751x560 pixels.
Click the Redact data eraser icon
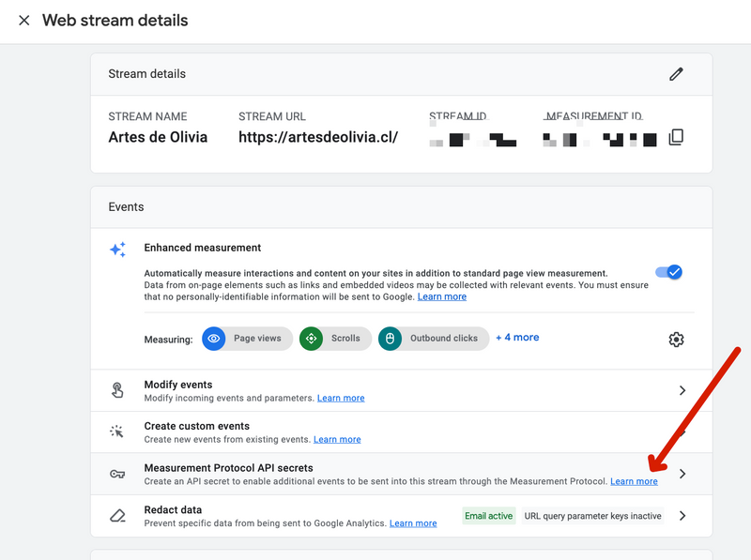[117, 516]
